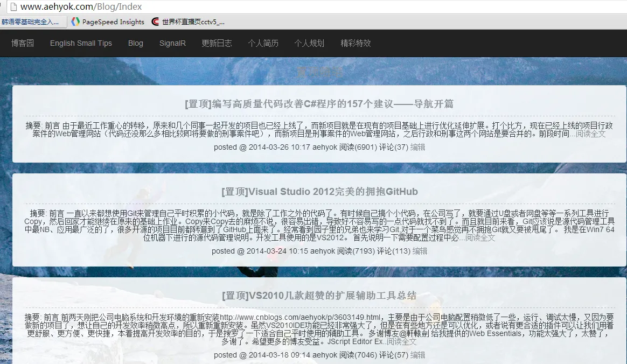This screenshot has width=627, height=364.
Task: Click the PageSpeed Insights bookmark icon
Action: [x=76, y=22]
